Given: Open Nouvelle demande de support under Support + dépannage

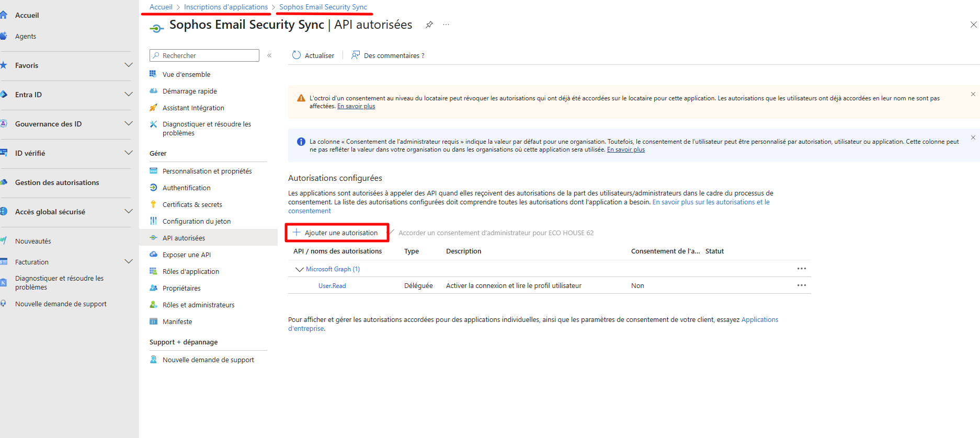Looking at the screenshot, I should [x=208, y=360].
